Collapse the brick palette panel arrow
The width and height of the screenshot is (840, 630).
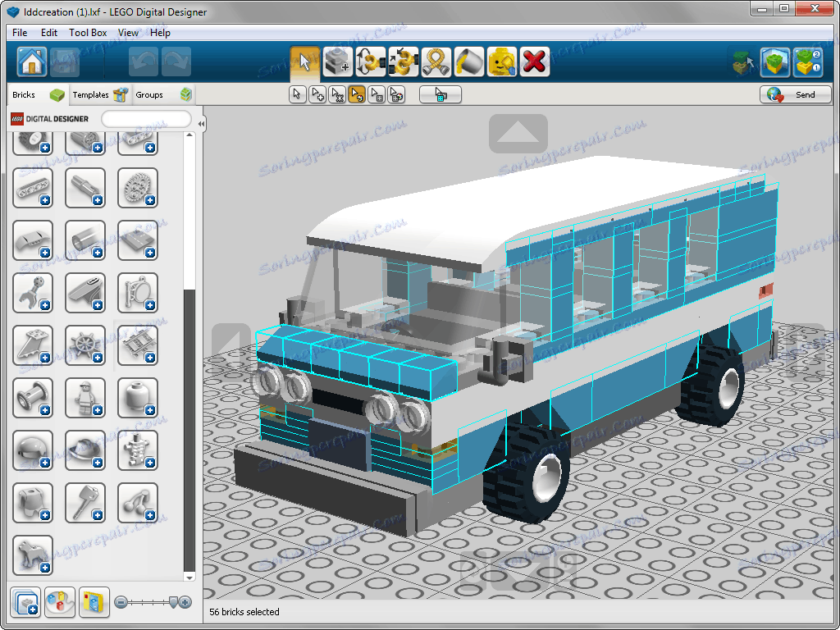(201, 124)
